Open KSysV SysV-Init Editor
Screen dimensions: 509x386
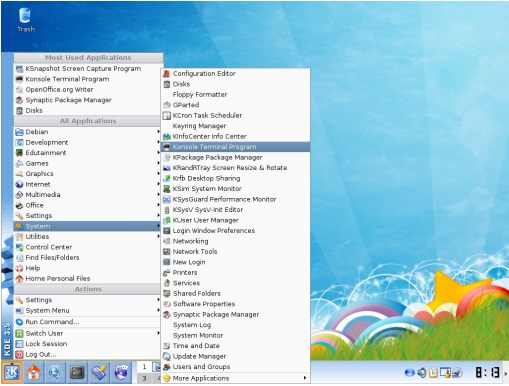235,210
